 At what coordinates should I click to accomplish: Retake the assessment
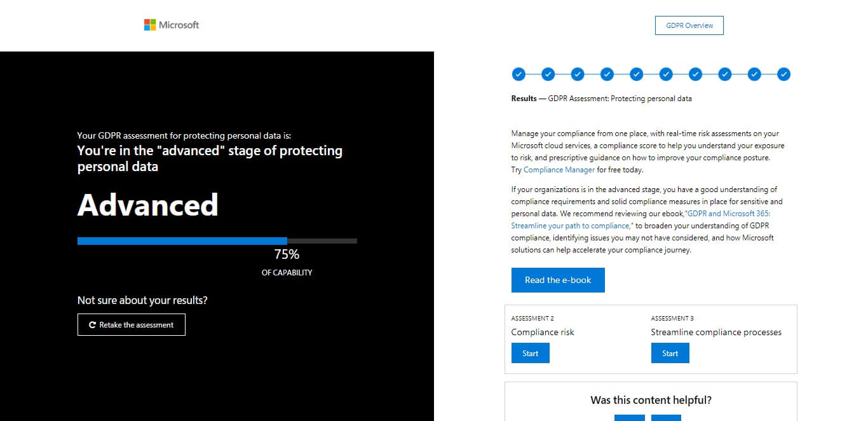[x=131, y=324]
